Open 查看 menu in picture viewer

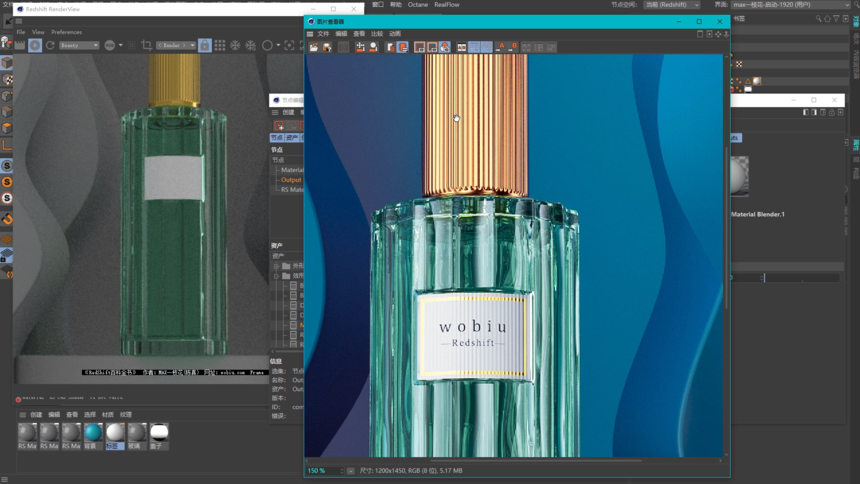click(359, 33)
